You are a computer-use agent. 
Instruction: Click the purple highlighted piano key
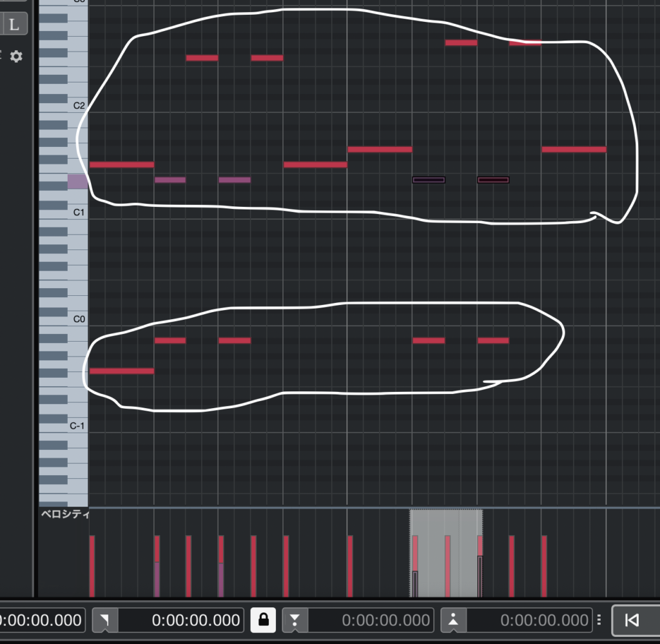tap(77, 181)
